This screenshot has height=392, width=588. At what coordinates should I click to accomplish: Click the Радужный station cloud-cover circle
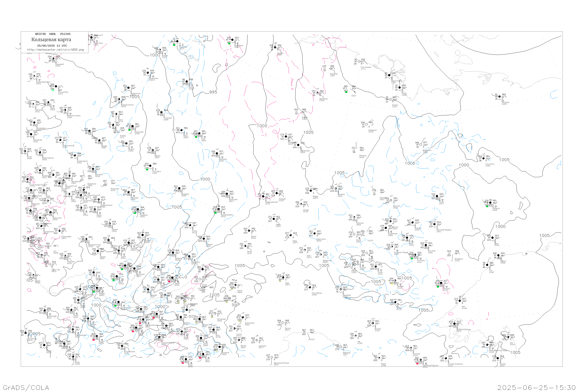[53, 59]
